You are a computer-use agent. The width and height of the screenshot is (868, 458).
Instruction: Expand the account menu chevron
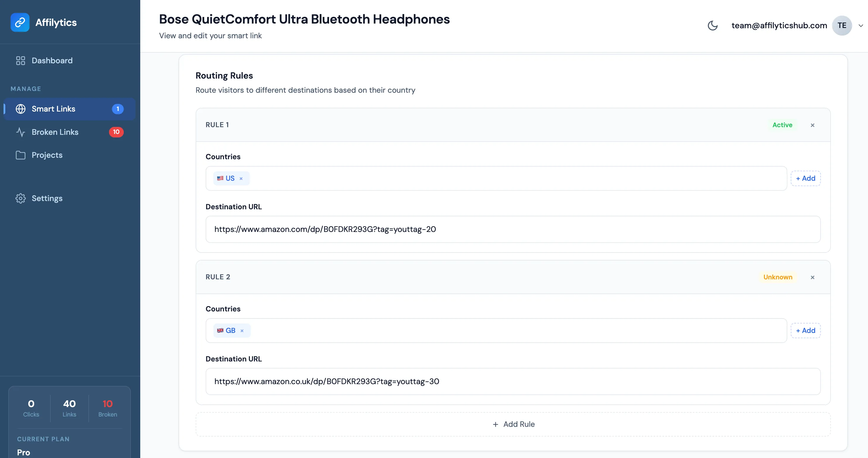(861, 26)
